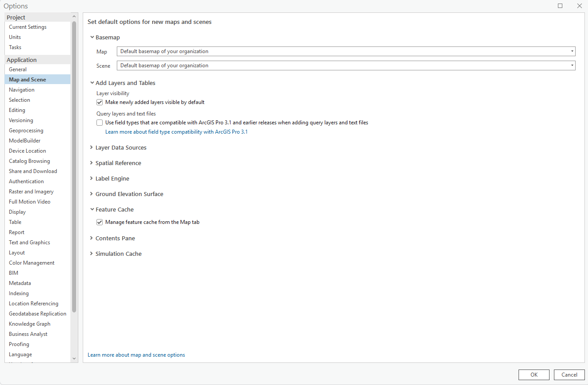This screenshot has height=385, width=588.
Task: Open the Geoprocessing options page
Action: coord(25,130)
